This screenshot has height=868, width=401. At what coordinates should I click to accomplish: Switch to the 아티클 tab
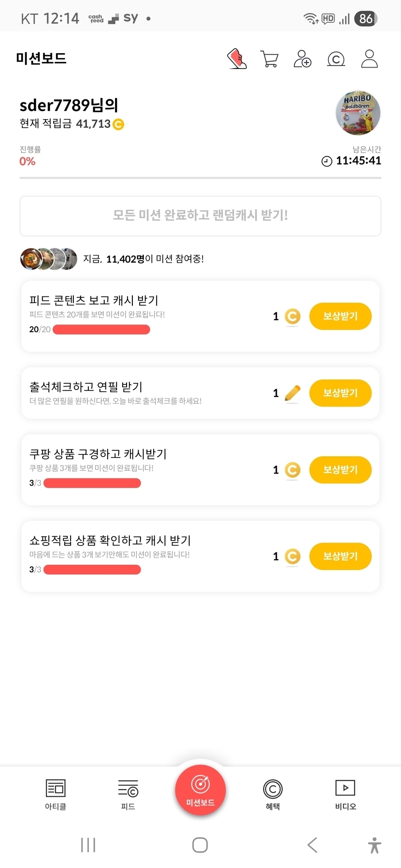coord(56,794)
